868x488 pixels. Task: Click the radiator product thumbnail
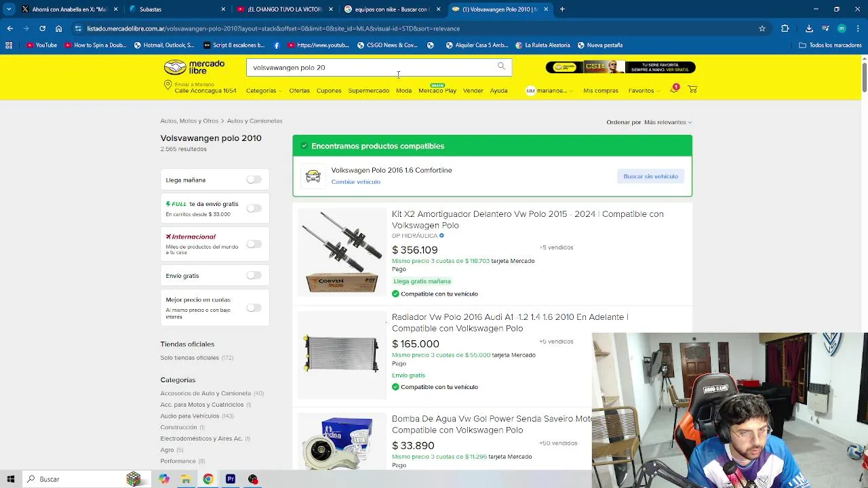click(x=342, y=354)
